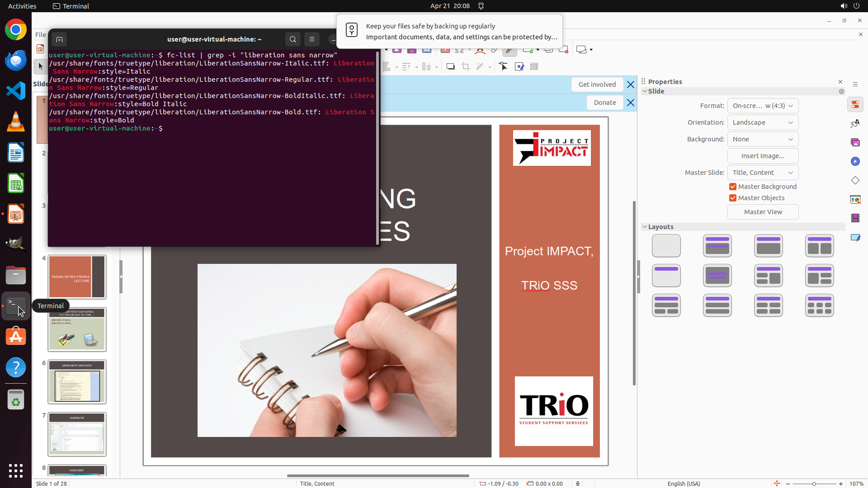868x488 pixels.
Task: Open the Animation sidebar deck
Action: 855,219
